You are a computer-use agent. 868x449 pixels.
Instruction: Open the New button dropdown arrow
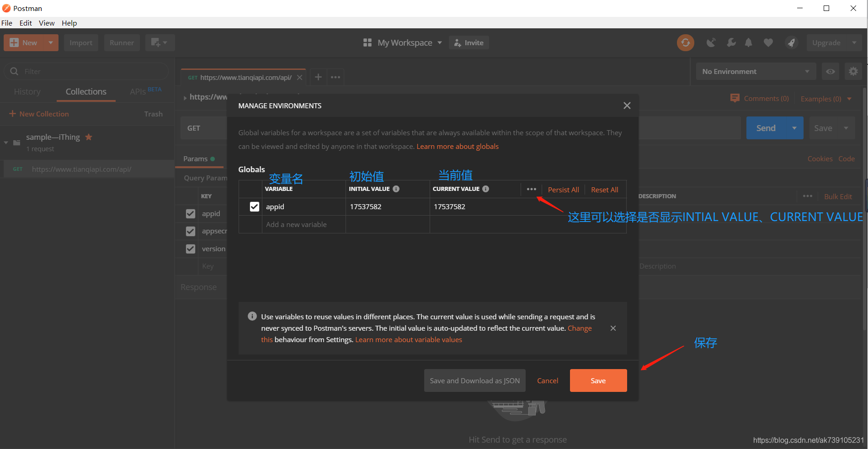[51, 42]
